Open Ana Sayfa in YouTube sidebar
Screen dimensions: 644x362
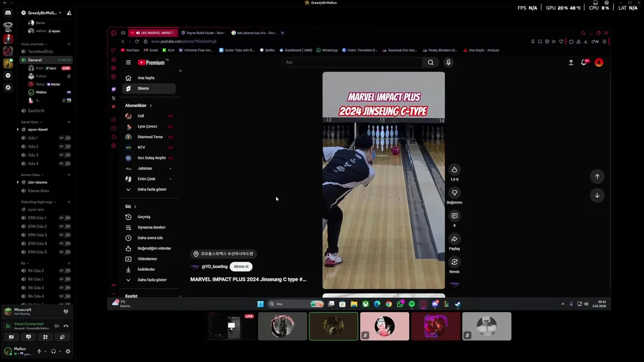(x=149, y=78)
